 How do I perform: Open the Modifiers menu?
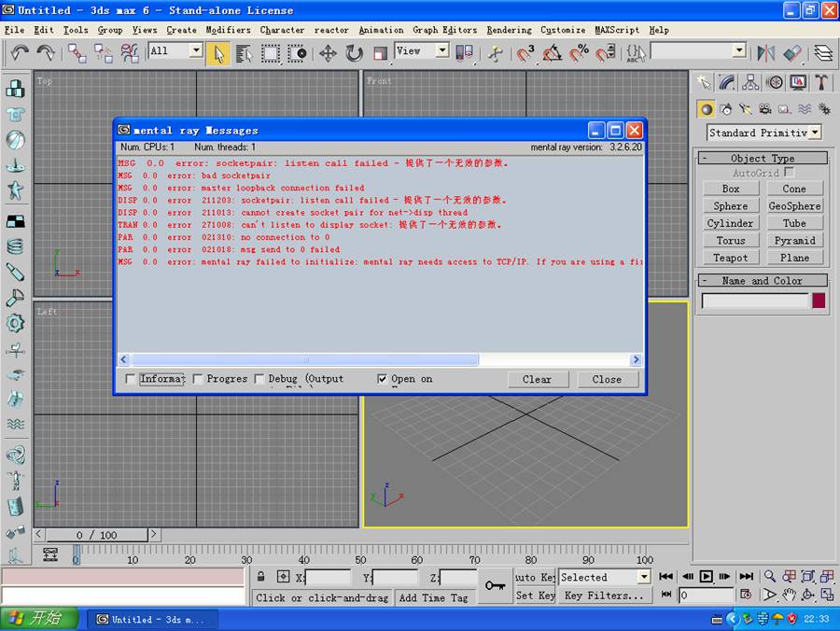[228, 30]
